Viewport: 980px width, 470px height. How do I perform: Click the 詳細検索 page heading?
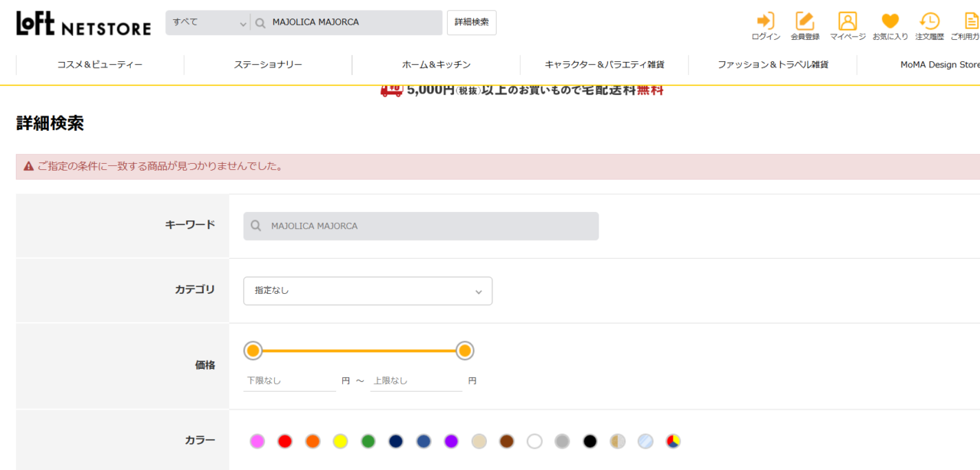click(x=50, y=123)
